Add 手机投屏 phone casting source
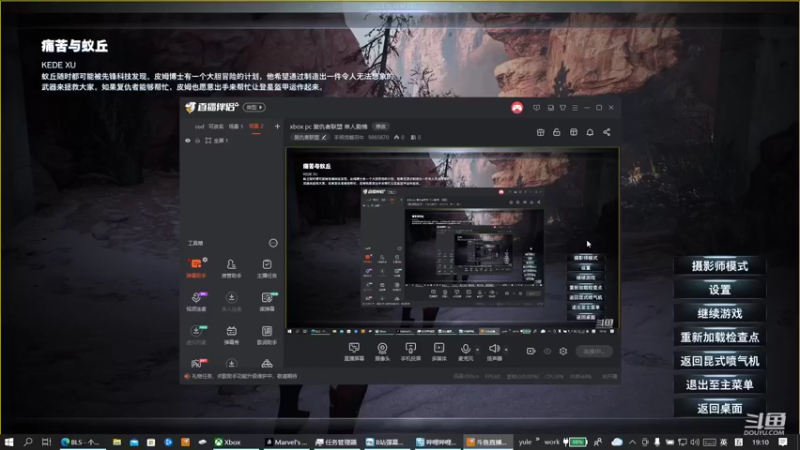Screen dimensions: 800x450 (x=410, y=352)
